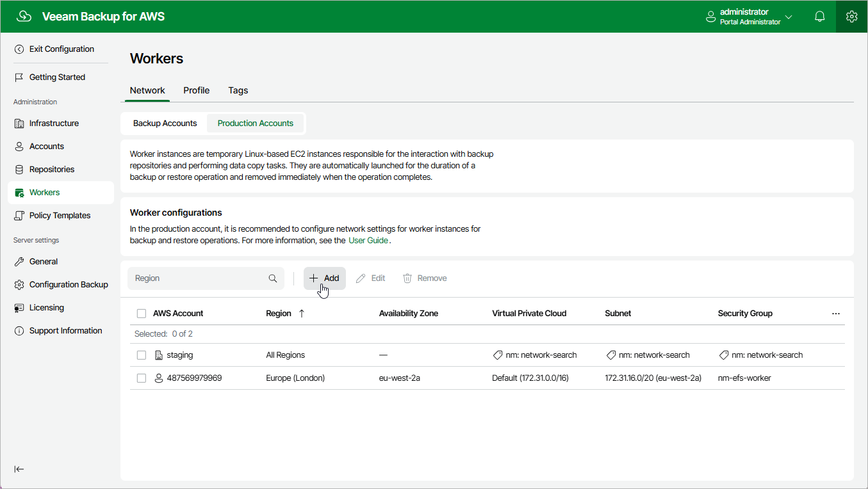Click Exit Configuration link
The height and width of the screenshot is (489, 868).
(x=61, y=49)
